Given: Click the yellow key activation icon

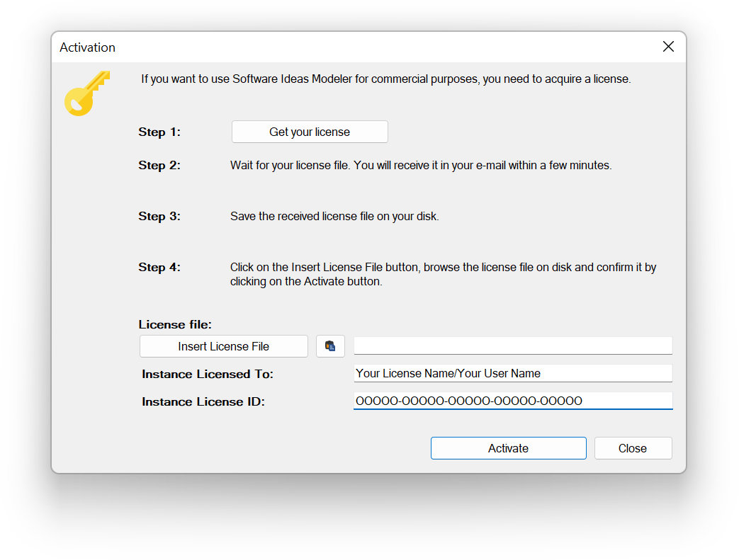Looking at the screenshot, I should [x=87, y=93].
